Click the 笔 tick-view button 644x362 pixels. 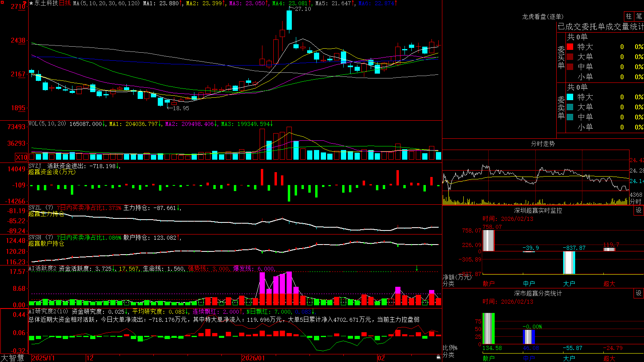[x=639, y=16]
